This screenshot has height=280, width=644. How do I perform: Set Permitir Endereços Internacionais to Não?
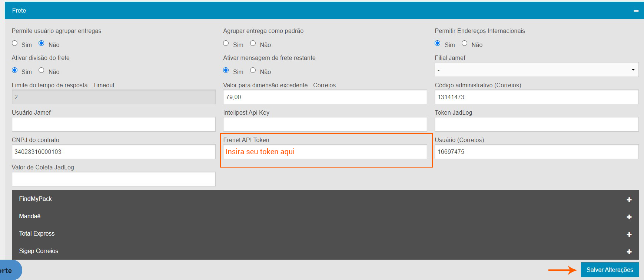click(465, 43)
